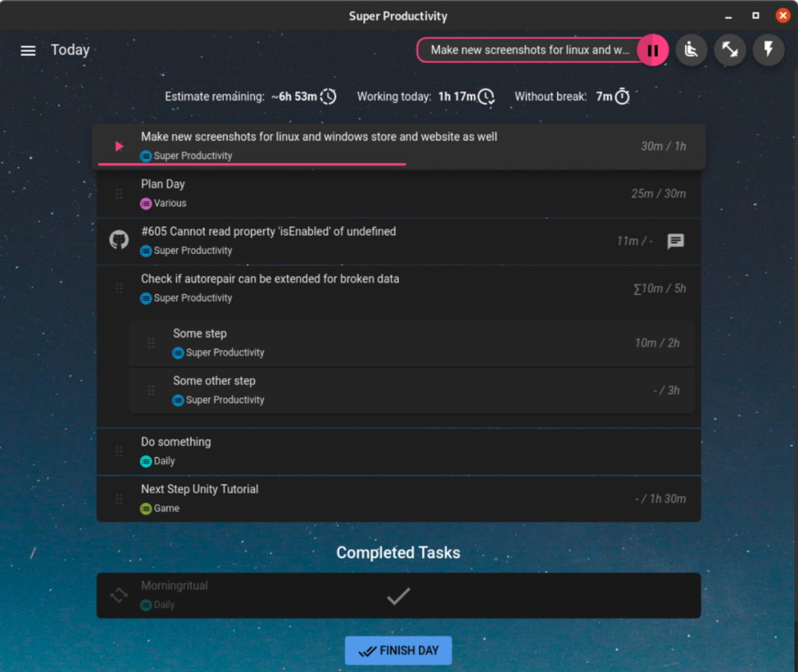Select the 'Morningritual' completed task title

[x=174, y=586]
